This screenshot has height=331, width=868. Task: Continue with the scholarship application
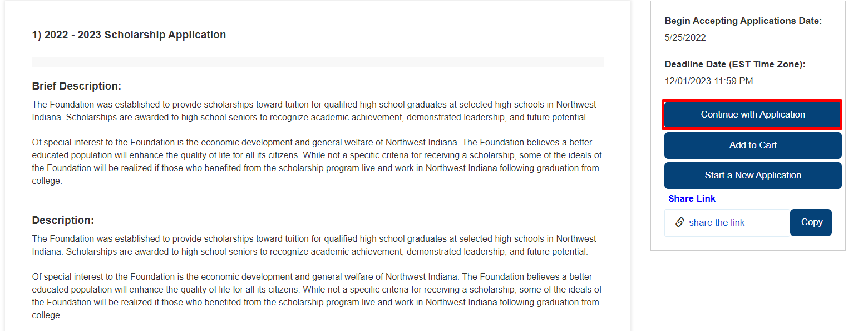(x=753, y=115)
